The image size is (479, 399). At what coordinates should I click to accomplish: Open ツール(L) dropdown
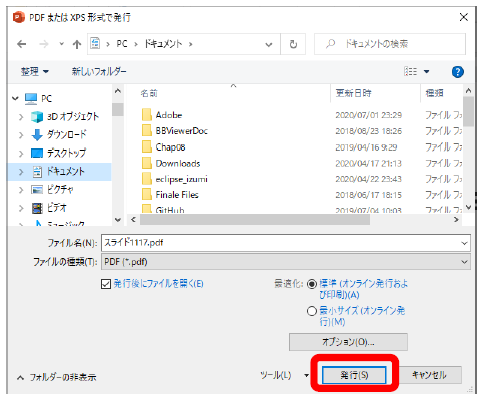click(284, 375)
